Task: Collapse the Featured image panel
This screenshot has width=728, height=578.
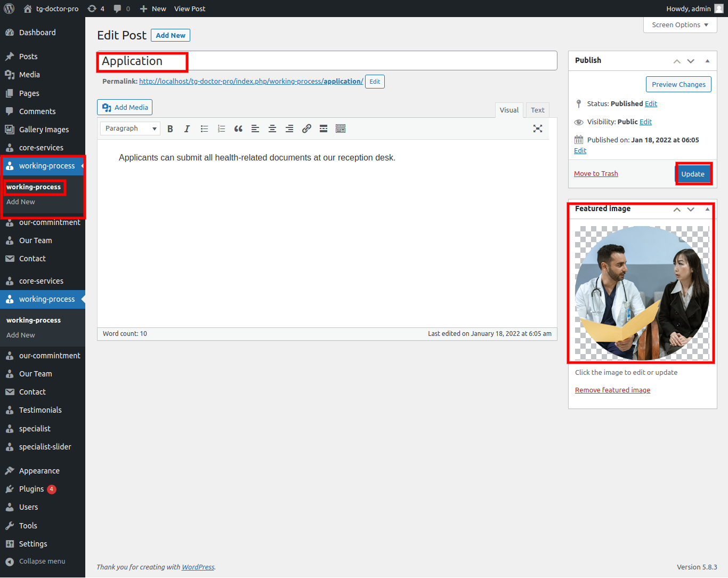Action: click(707, 210)
